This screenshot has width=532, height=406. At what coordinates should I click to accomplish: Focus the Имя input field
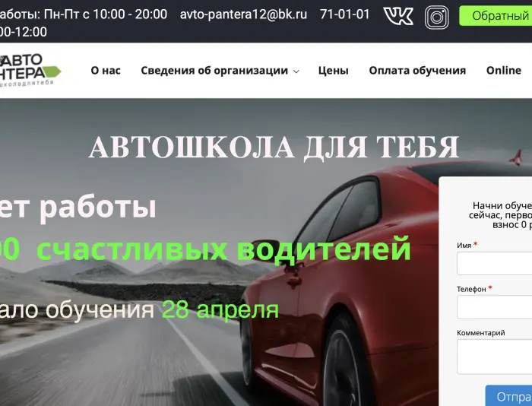click(494, 263)
